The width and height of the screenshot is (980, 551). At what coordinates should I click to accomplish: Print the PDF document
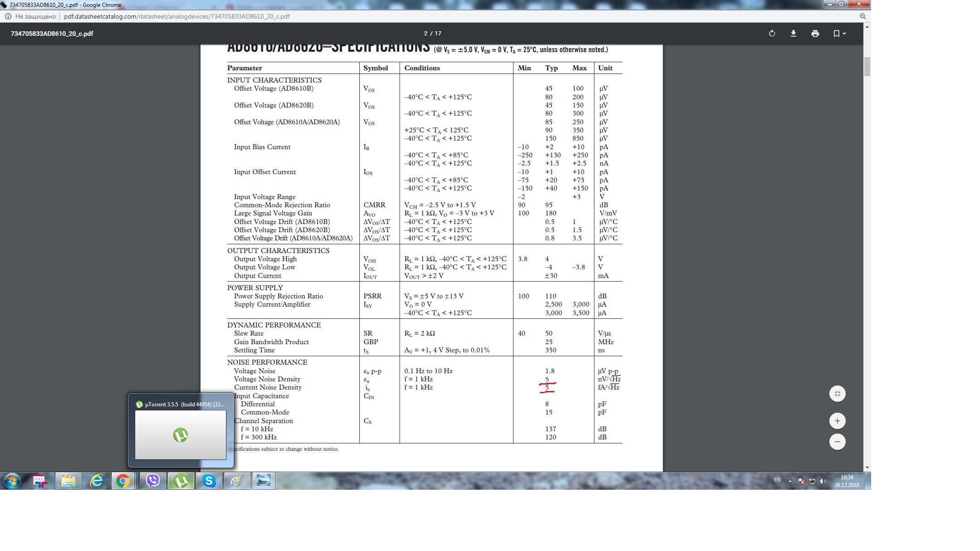[815, 34]
